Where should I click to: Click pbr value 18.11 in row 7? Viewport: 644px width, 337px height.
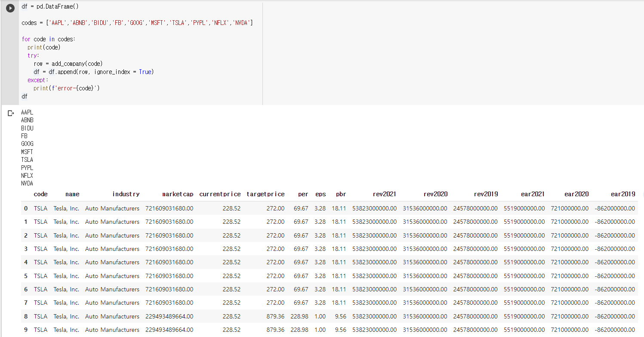[x=339, y=303]
